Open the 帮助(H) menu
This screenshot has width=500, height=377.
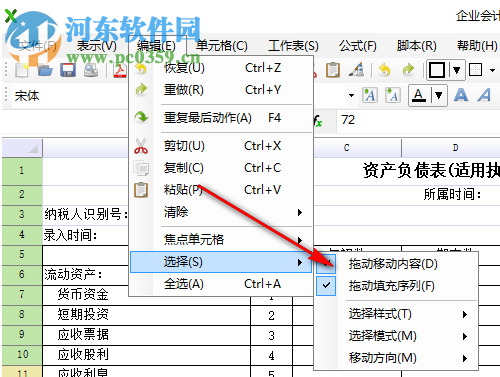477,46
